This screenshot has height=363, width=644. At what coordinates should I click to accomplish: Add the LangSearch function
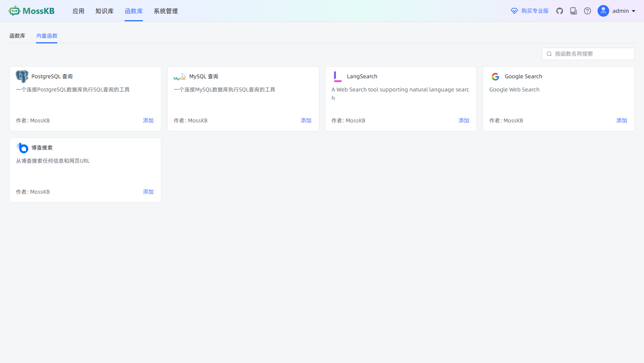[x=464, y=120]
